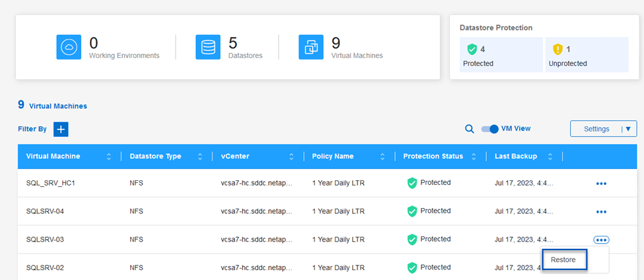The image size is (644, 280).
Task: Toggle the VM View switch
Action: pyautogui.click(x=489, y=129)
